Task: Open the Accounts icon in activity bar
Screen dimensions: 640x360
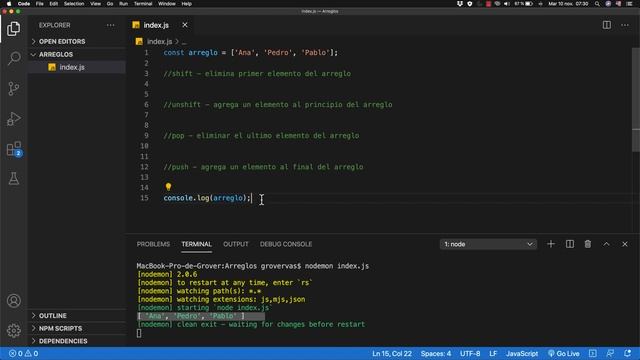Action: [x=13, y=301]
